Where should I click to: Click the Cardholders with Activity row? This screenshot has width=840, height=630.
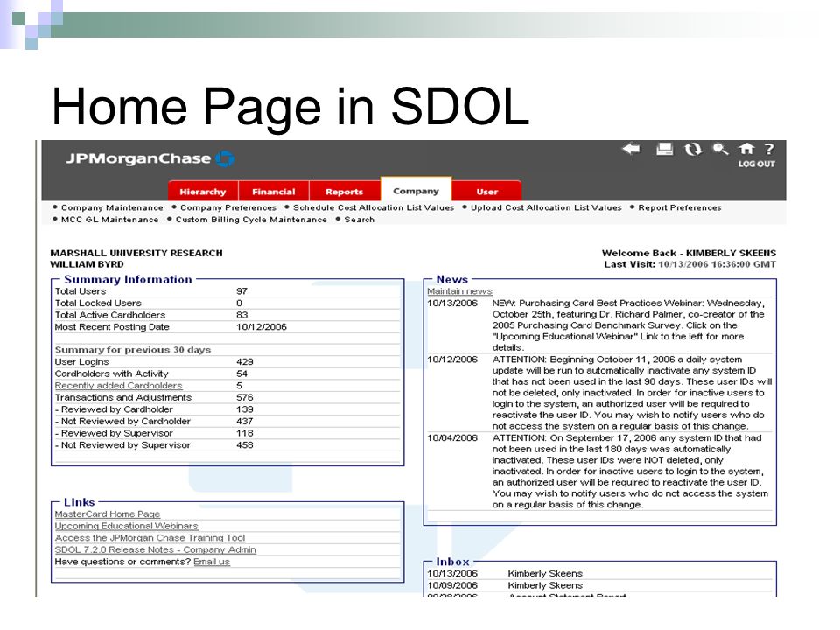(x=227, y=374)
